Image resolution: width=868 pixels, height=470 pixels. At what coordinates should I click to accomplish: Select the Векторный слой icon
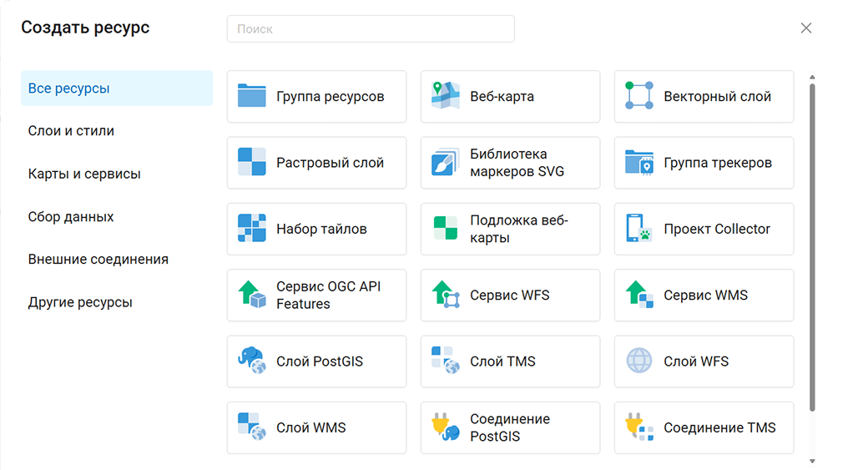click(638, 96)
